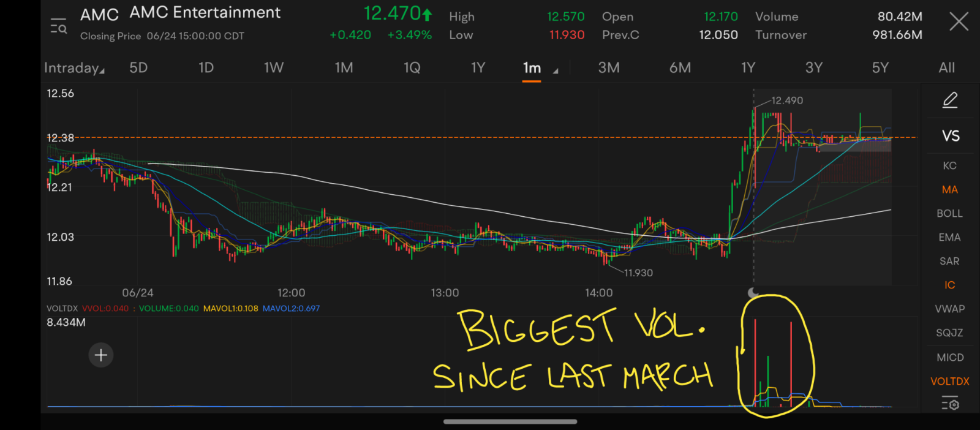
Task: Tap the 12.490 chart high label
Action: (787, 100)
